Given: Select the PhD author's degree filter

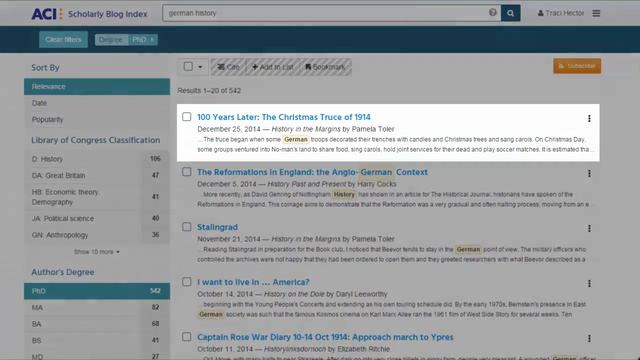Looking at the screenshot, I should pyautogui.click(x=97, y=291).
